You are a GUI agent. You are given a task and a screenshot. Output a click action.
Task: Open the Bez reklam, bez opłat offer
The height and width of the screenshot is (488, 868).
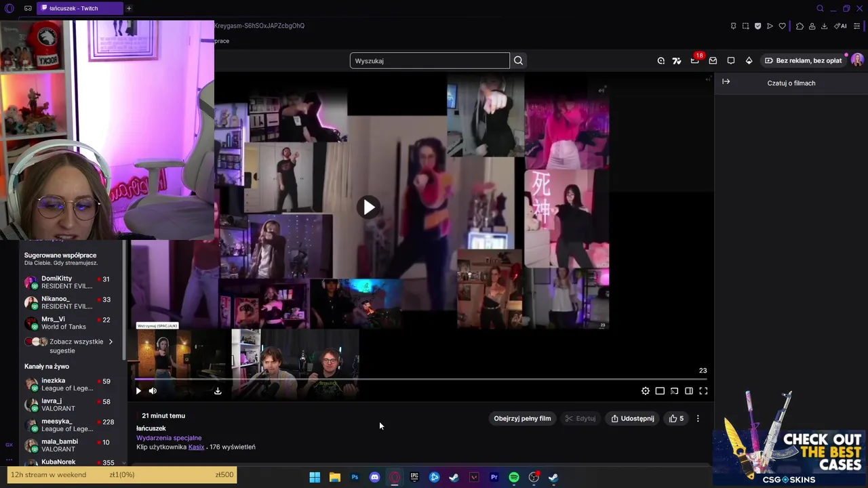tap(802, 60)
